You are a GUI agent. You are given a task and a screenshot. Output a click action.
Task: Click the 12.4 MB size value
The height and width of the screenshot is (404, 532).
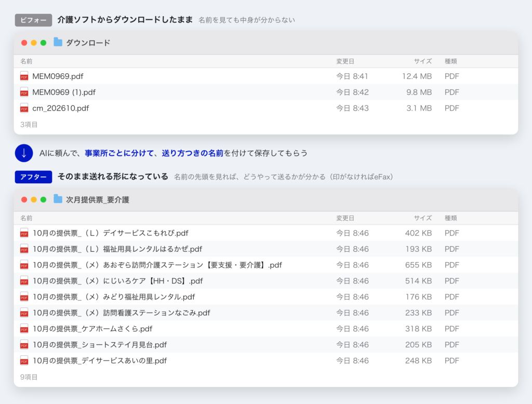pos(417,76)
